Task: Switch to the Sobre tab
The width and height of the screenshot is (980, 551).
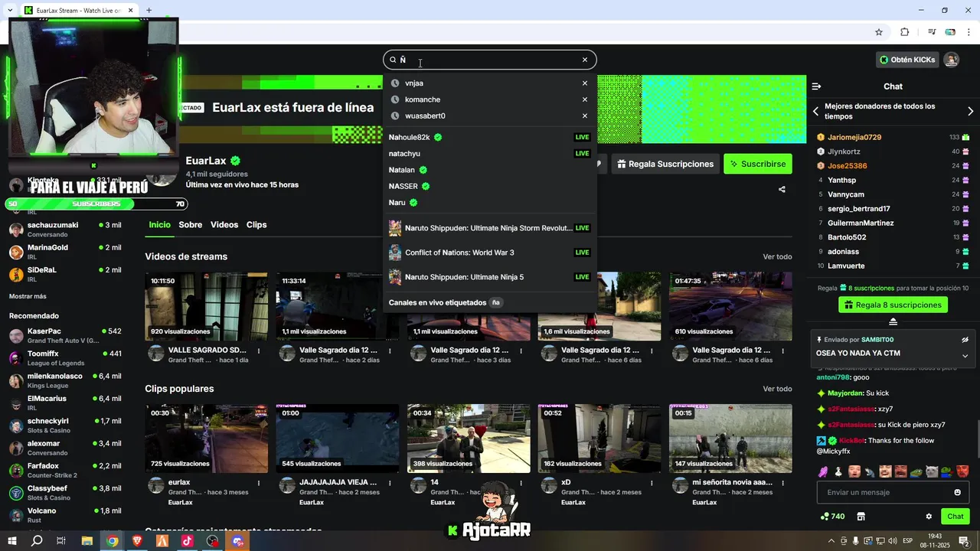Action: pyautogui.click(x=191, y=225)
